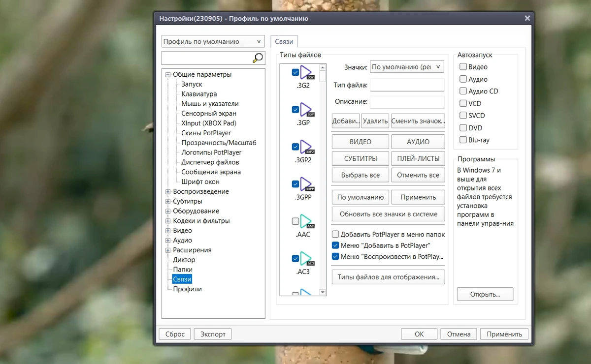The width and height of the screenshot is (591, 364).
Task: Expand the 'Воспроизведение' tree node
Action: pos(168,192)
